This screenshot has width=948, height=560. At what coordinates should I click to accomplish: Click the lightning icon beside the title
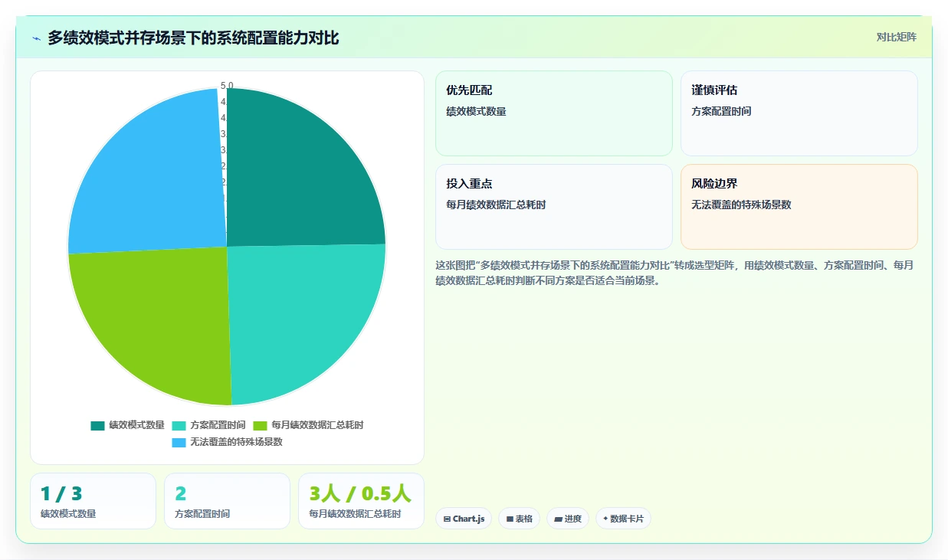click(36, 38)
